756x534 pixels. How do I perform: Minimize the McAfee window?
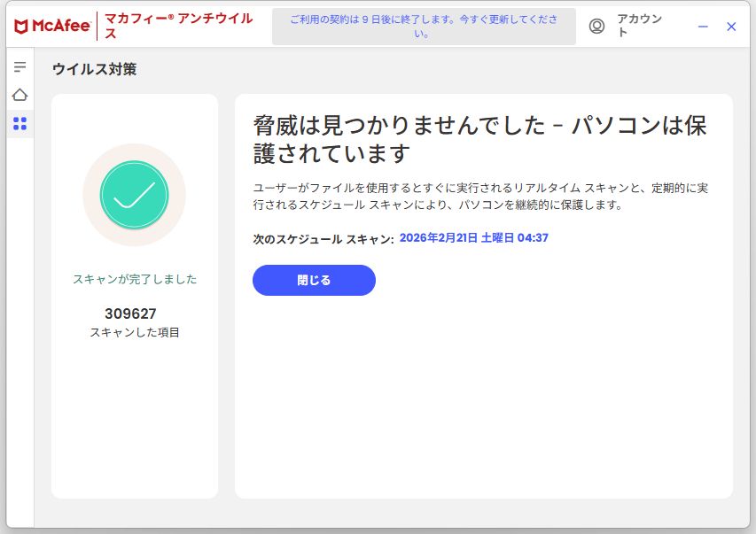tap(703, 27)
